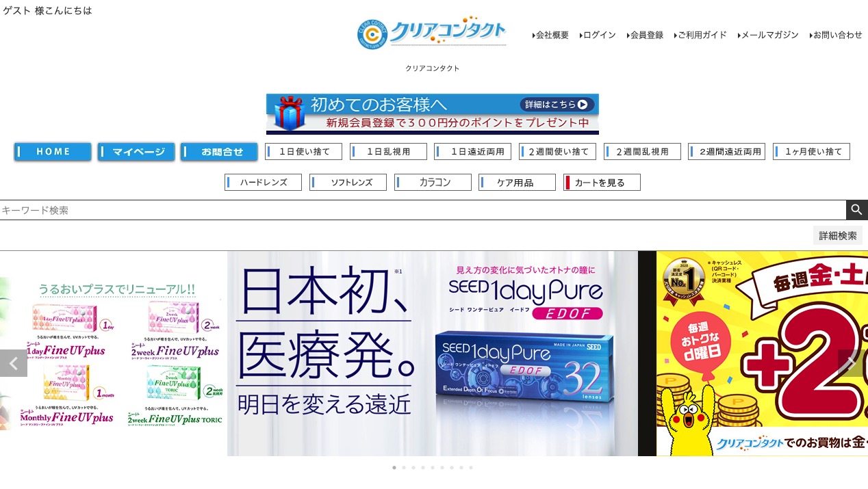Select the fifth carousel pagination dot
The image size is (868, 489).
tap(433, 468)
